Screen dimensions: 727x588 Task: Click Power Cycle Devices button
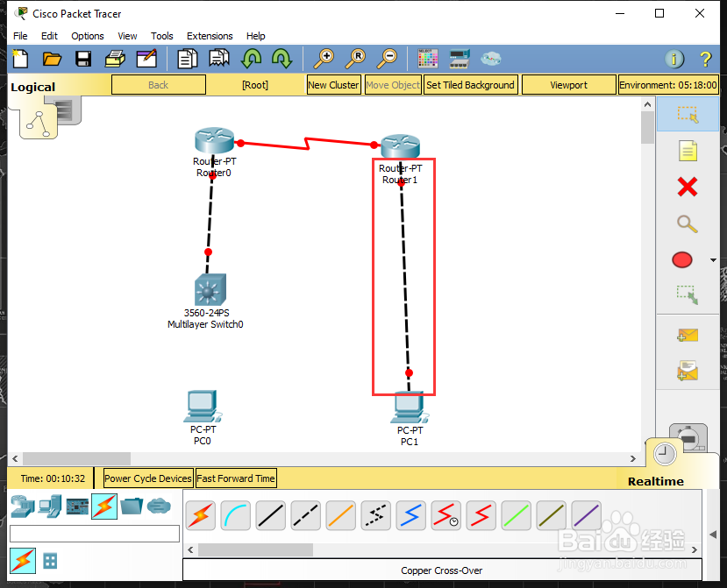(148, 478)
